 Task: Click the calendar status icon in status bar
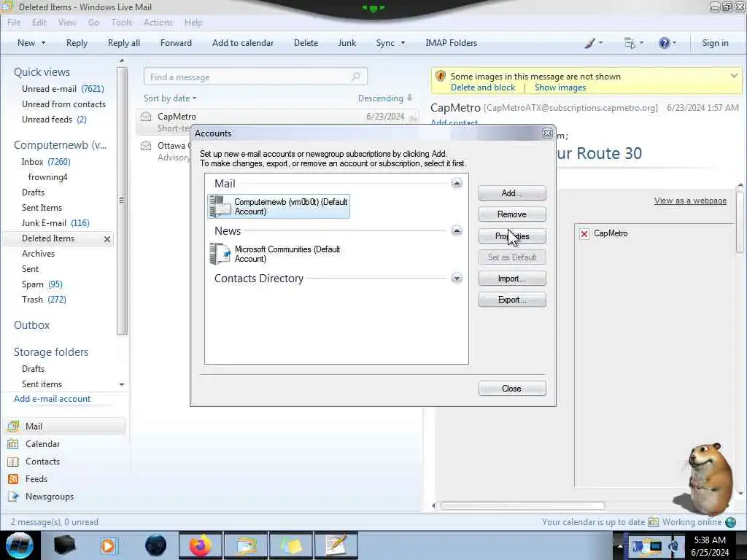coord(653,522)
